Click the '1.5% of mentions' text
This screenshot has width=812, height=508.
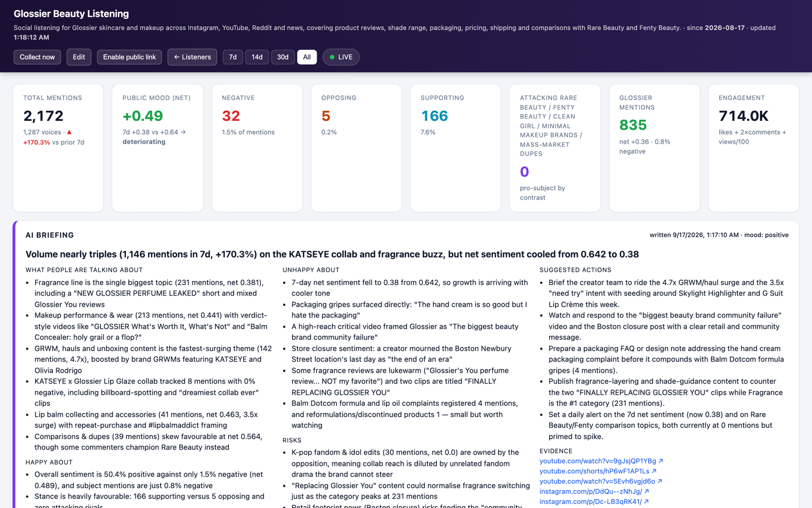tap(248, 132)
